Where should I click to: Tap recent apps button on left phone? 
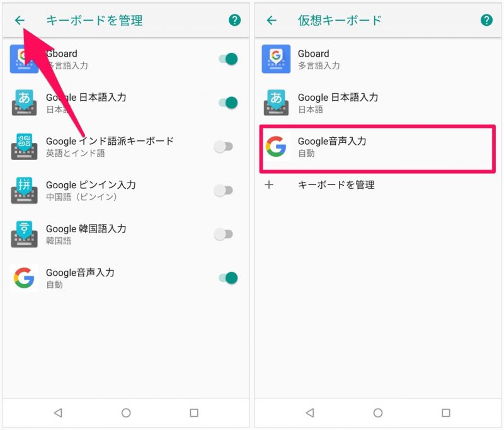(x=194, y=412)
